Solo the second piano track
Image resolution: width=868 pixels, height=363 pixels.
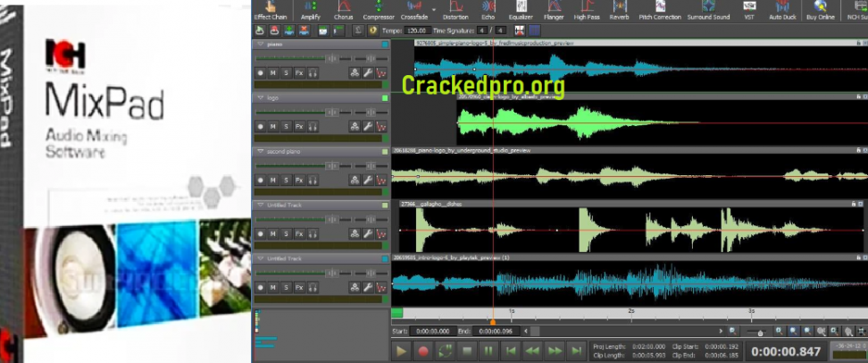286,180
